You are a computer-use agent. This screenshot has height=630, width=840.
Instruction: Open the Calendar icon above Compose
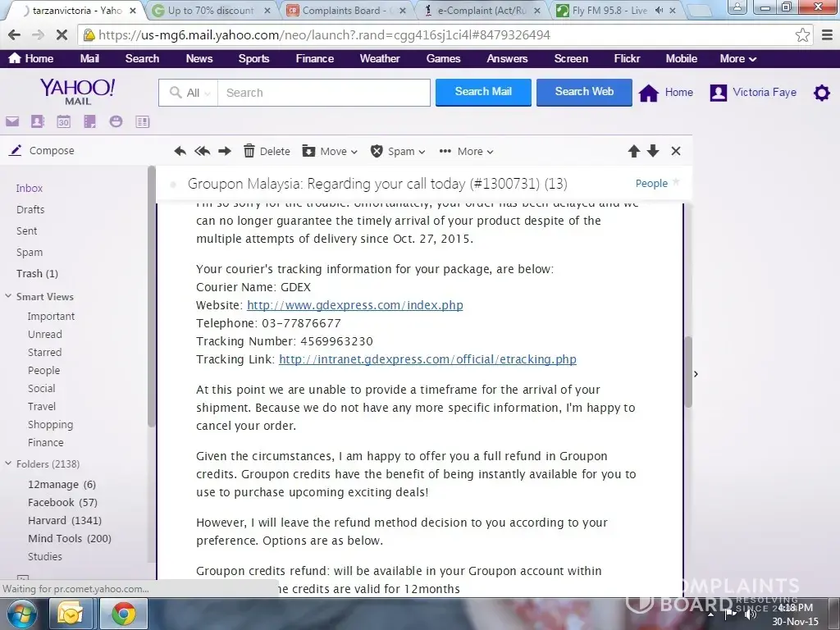(63, 121)
